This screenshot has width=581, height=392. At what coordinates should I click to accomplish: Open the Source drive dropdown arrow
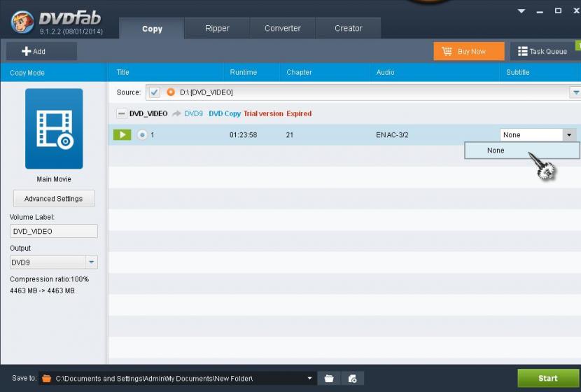(x=575, y=92)
